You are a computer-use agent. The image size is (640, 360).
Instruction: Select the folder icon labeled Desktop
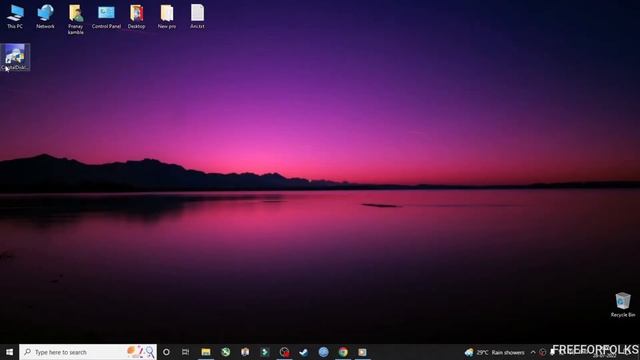pyautogui.click(x=136, y=16)
